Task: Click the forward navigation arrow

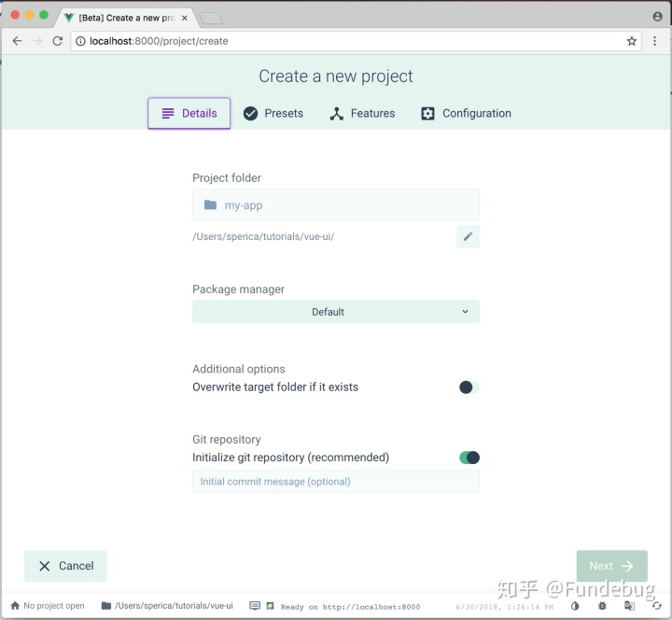Action: pos(37,41)
